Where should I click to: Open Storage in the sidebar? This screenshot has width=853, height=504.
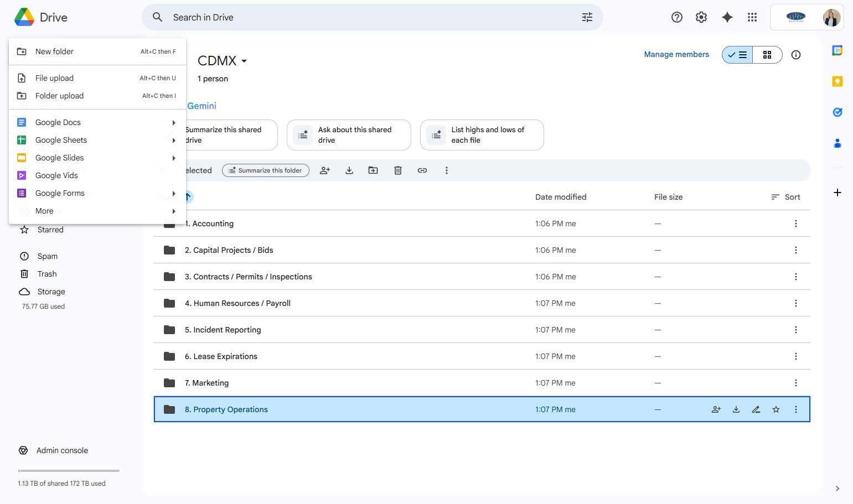[51, 292]
